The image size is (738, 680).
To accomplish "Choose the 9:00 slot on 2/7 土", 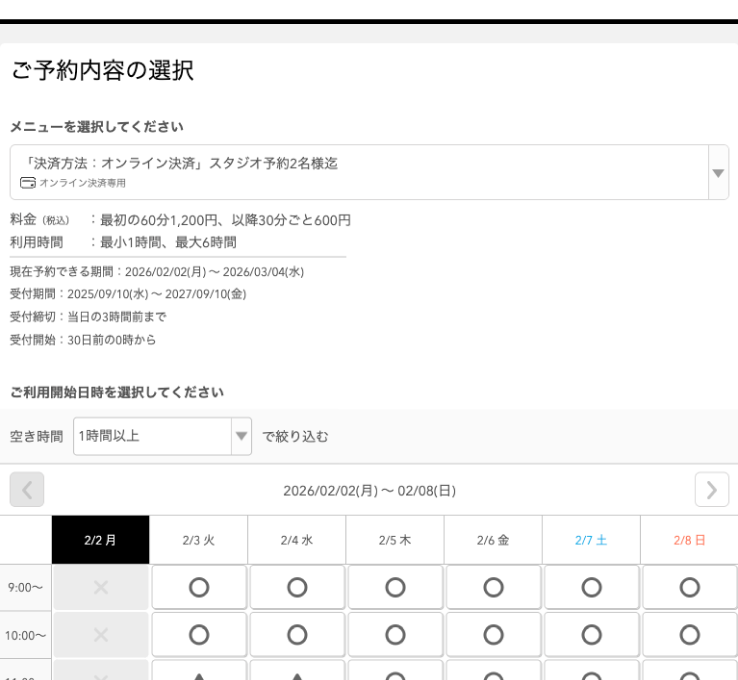I will click(x=592, y=587).
